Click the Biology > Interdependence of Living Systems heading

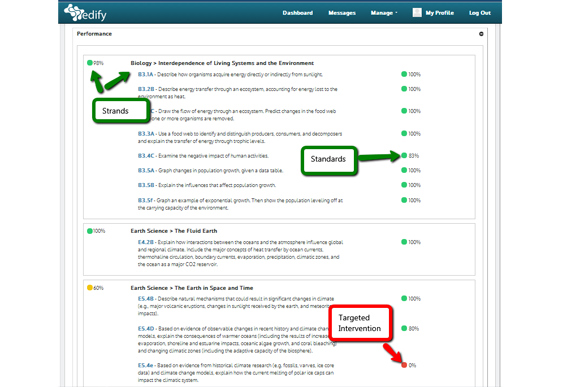[x=222, y=63]
